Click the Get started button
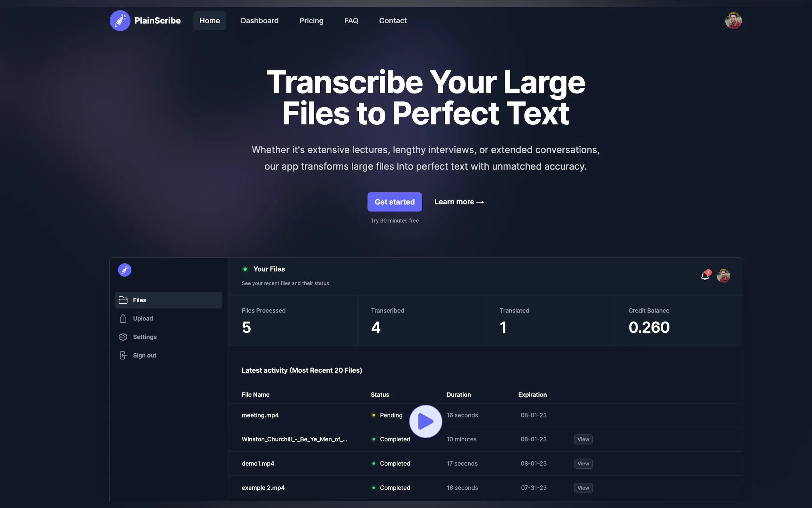The image size is (812, 508). point(394,202)
